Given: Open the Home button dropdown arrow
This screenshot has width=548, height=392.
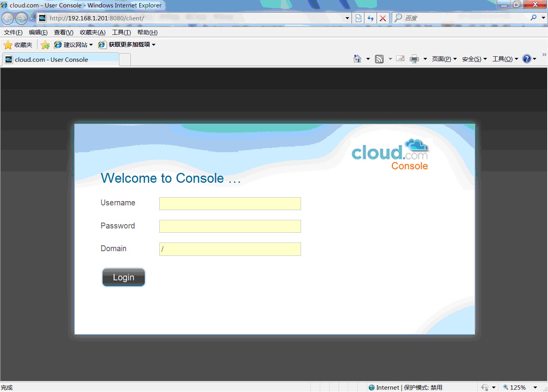Looking at the screenshot, I should coord(368,58).
